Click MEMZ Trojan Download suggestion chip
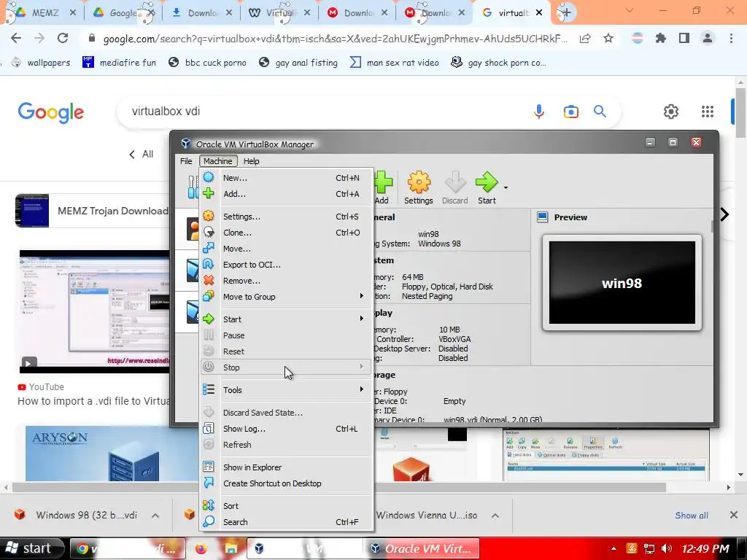 (93, 211)
